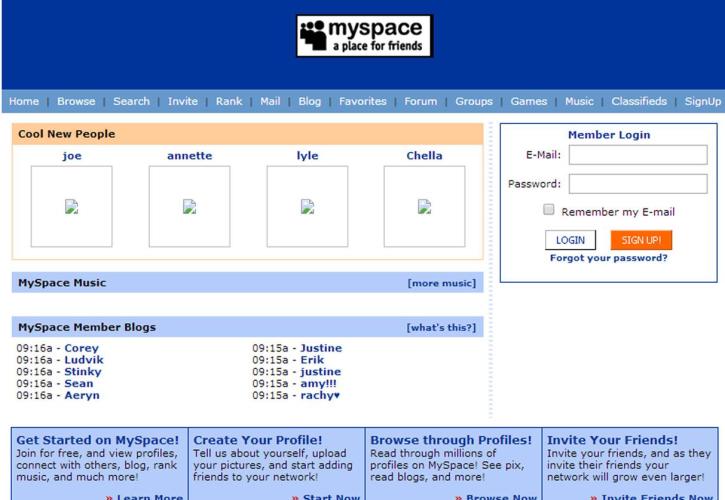725x500 pixels.
Task: Open Favorites in navigation bar
Action: (362, 101)
